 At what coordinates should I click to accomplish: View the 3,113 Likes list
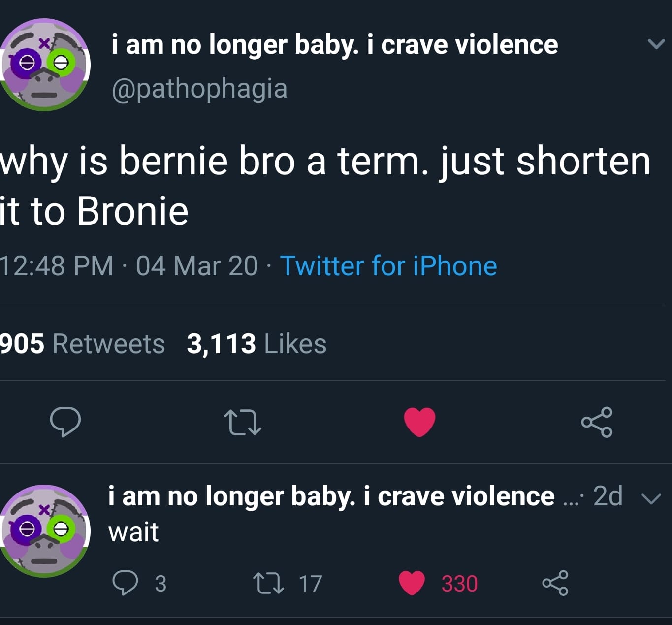[x=256, y=343]
